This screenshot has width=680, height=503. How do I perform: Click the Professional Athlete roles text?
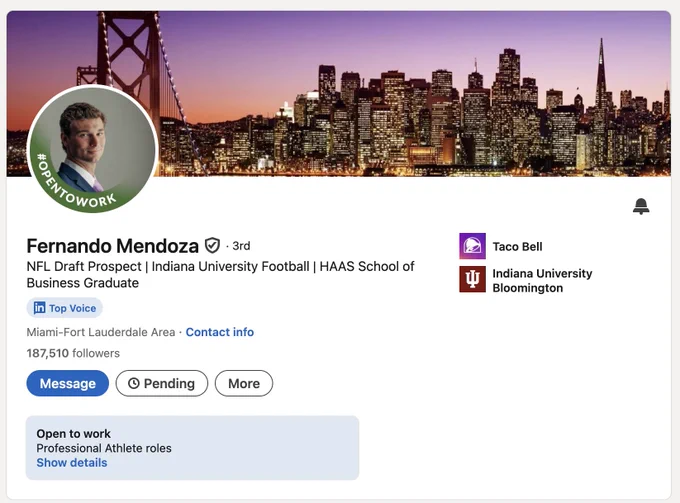104,448
